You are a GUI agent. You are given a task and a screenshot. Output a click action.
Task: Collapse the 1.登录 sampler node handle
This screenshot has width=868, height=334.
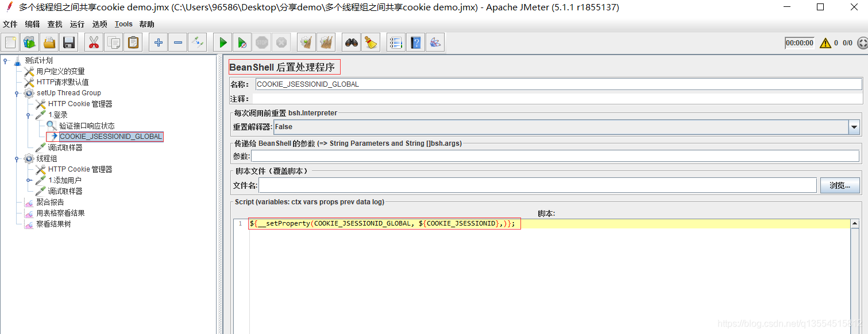(29, 115)
